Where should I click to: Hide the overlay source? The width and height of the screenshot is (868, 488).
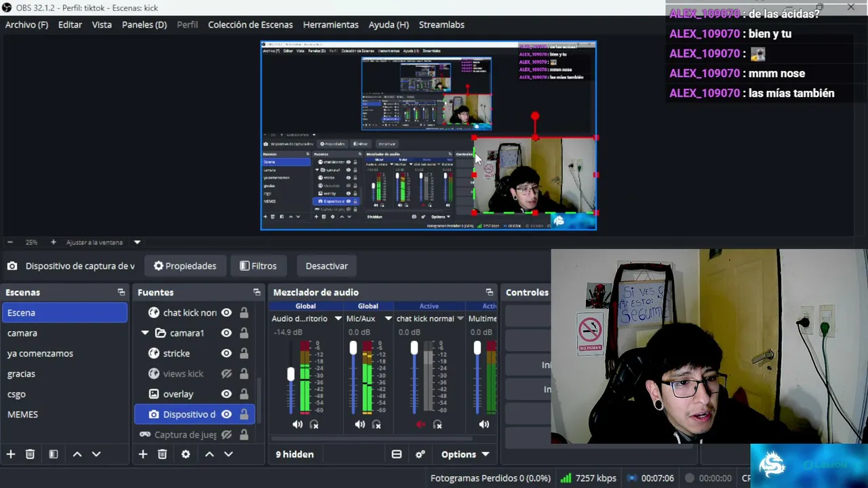(226, 394)
